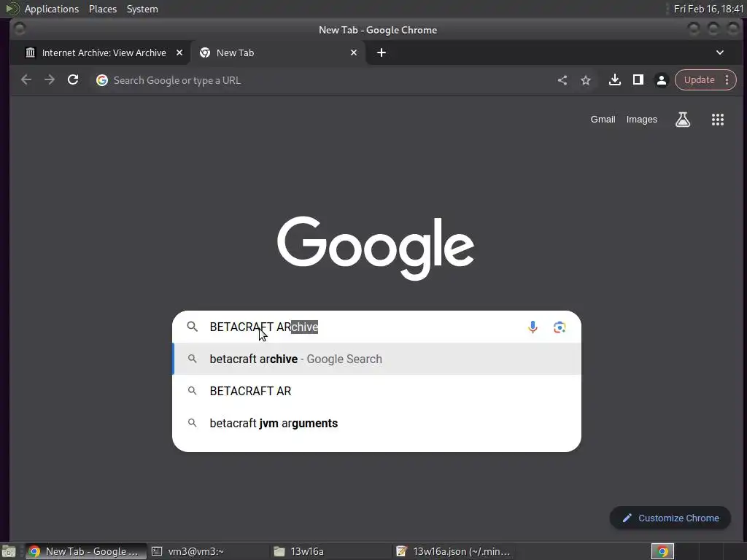Image resolution: width=747 pixels, height=560 pixels.
Task: Open the profile avatar icon
Action: pos(661,80)
